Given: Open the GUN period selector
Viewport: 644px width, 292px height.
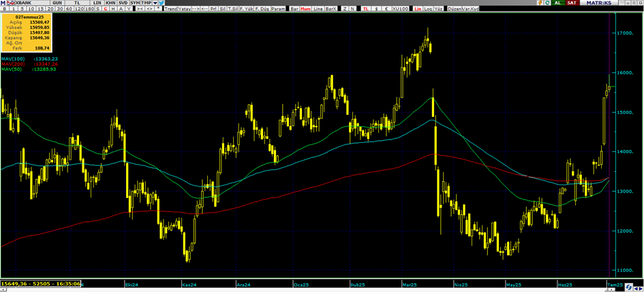Looking at the screenshot, I should point(58,3).
